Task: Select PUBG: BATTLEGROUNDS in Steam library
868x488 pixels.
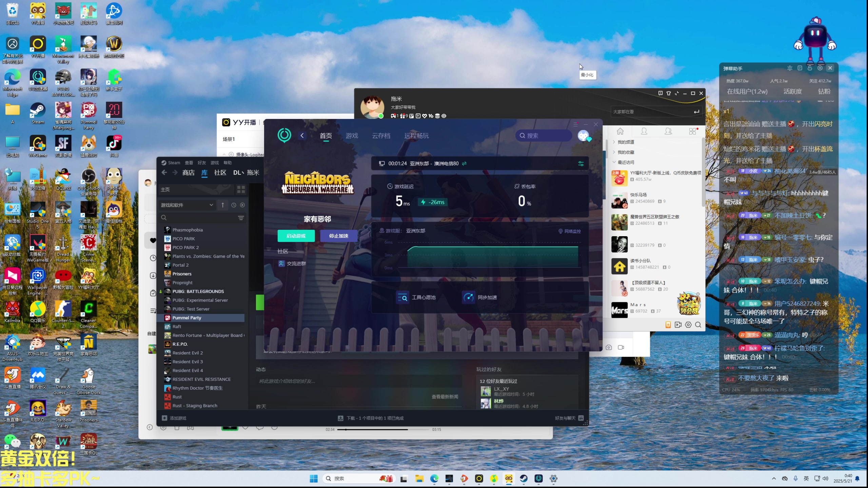Action: [x=198, y=291]
